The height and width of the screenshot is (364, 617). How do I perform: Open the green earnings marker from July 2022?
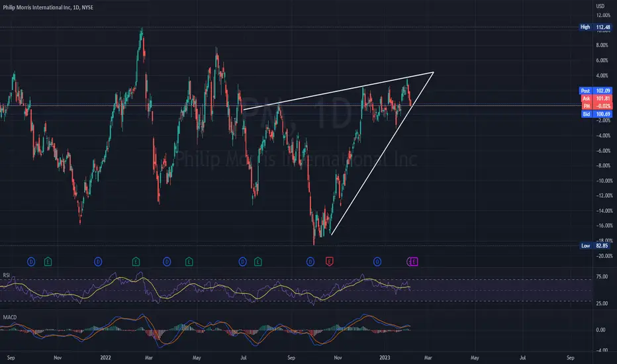[x=258, y=261]
